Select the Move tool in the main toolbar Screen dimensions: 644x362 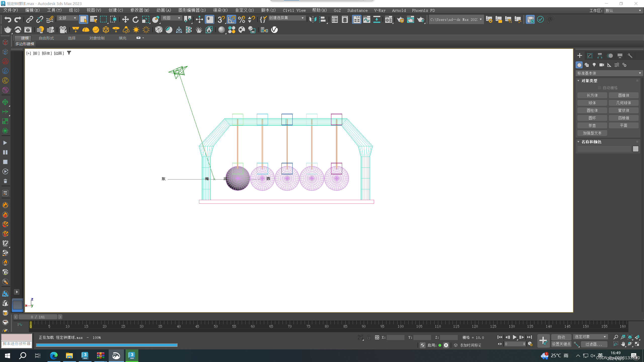click(x=125, y=19)
